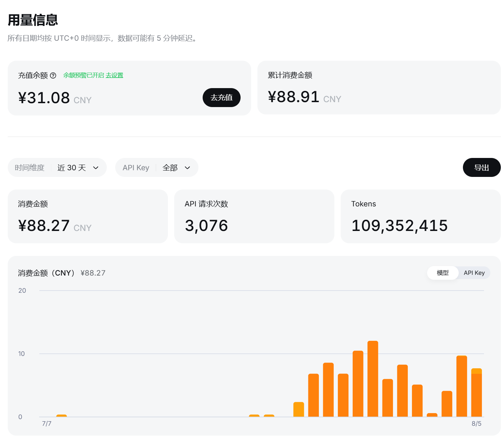Click the 消费金额（CNY）chart title
Viewport: 504px width, 437px height.
click(47, 273)
